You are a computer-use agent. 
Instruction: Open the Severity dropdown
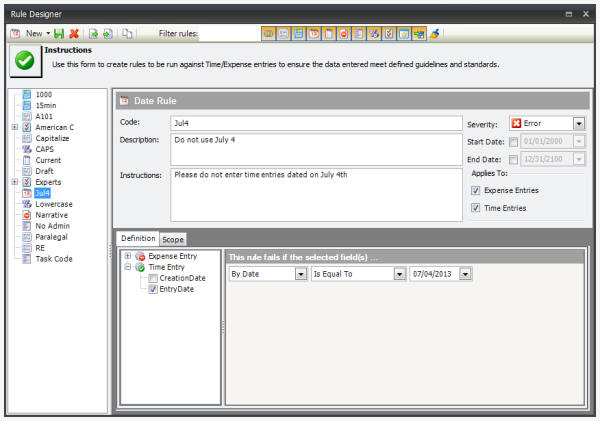(x=578, y=123)
